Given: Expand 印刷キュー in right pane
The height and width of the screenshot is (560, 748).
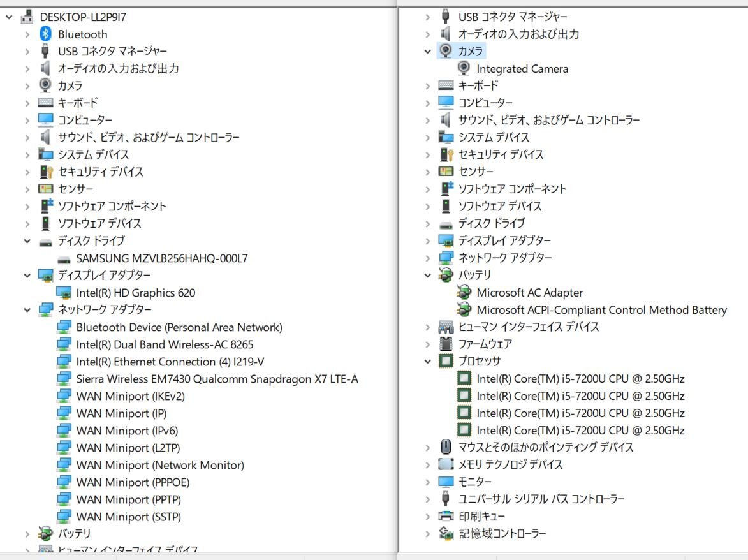Looking at the screenshot, I should point(427,516).
